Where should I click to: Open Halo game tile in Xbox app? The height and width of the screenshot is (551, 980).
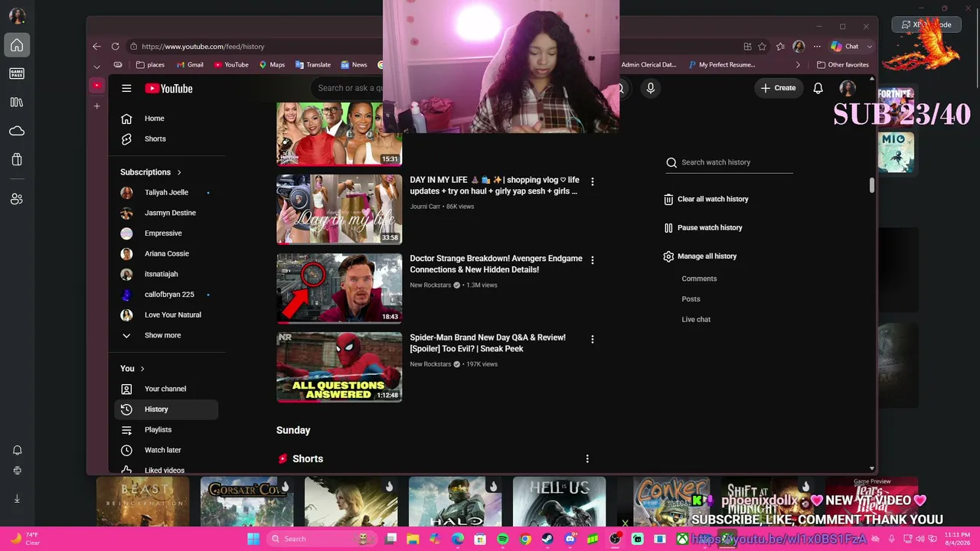coord(455,501)
